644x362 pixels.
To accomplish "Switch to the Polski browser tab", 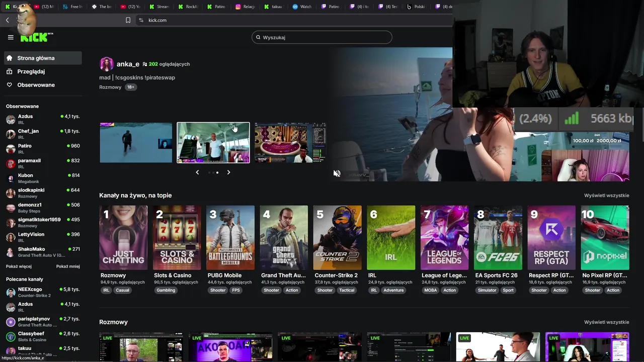I will tap(416, 7).
